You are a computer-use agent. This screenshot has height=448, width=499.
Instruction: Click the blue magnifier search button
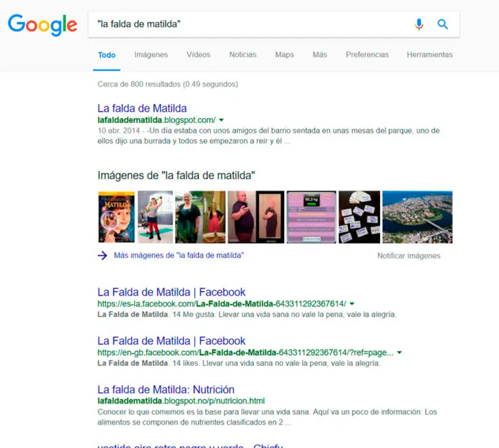click(443, 24)
